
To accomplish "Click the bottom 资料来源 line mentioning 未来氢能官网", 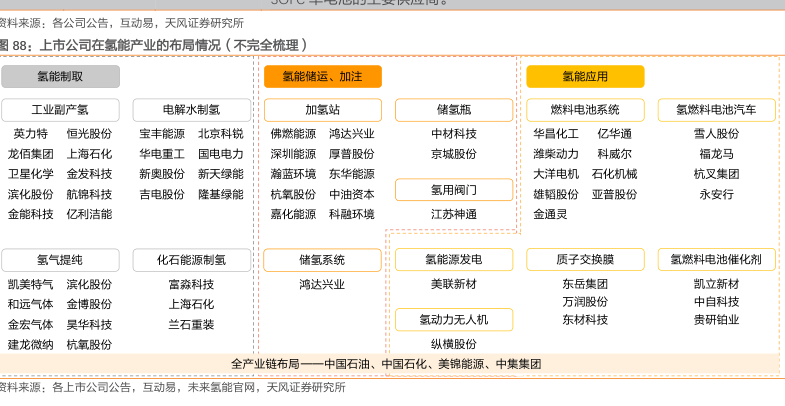I will point(173,387).
